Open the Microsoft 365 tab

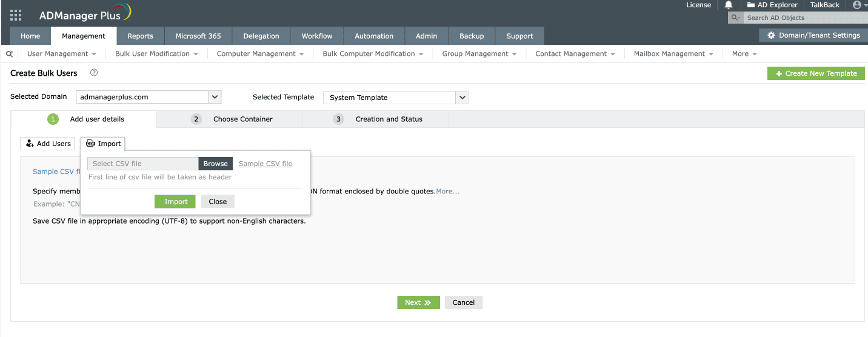[x=198, y=36]
